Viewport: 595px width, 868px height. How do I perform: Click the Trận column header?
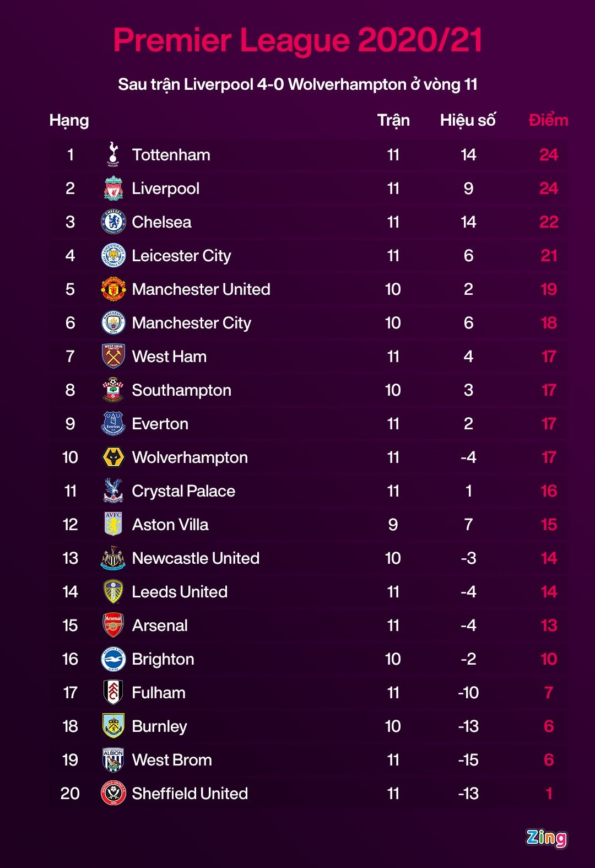pyautogui.click(x=393, y=120)
